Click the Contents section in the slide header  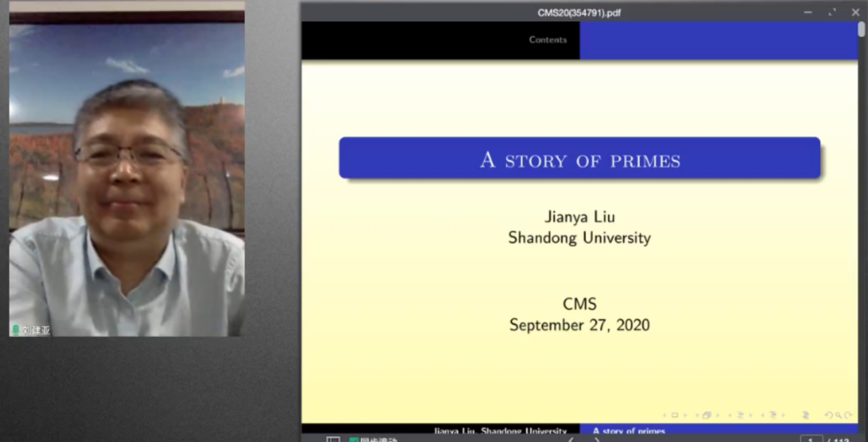[x=548, y=40]
